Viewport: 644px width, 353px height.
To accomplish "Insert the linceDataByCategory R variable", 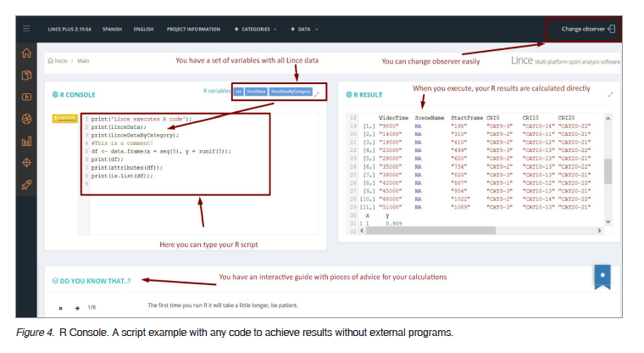I will (x=291, y=91).
